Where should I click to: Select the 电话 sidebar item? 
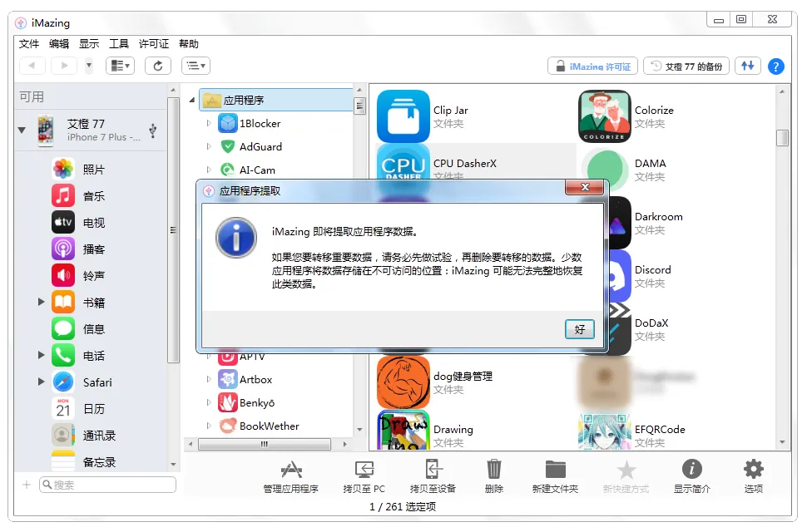(92, 356)
